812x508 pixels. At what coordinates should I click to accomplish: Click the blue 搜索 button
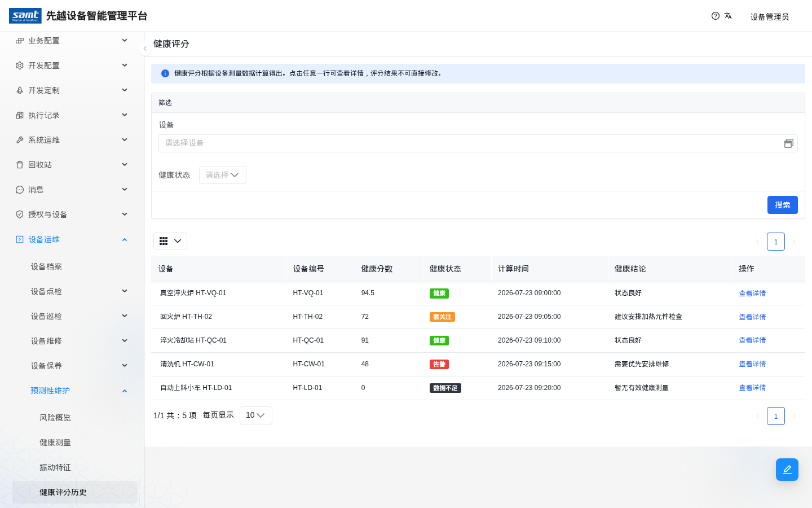[783, 205]
